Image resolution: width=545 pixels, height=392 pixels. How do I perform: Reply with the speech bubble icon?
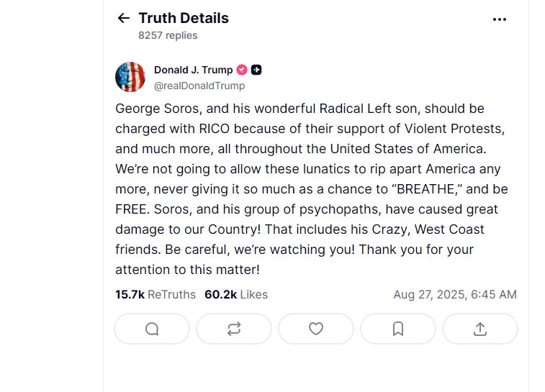tap(152, 329)
